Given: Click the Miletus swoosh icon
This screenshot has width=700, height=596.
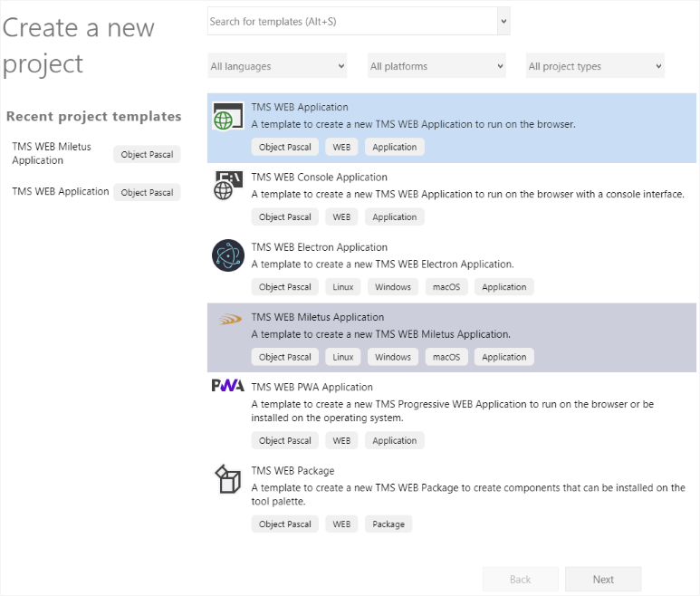Looking at the screenshot, I should pyautogui.click(x=230, y=319).
